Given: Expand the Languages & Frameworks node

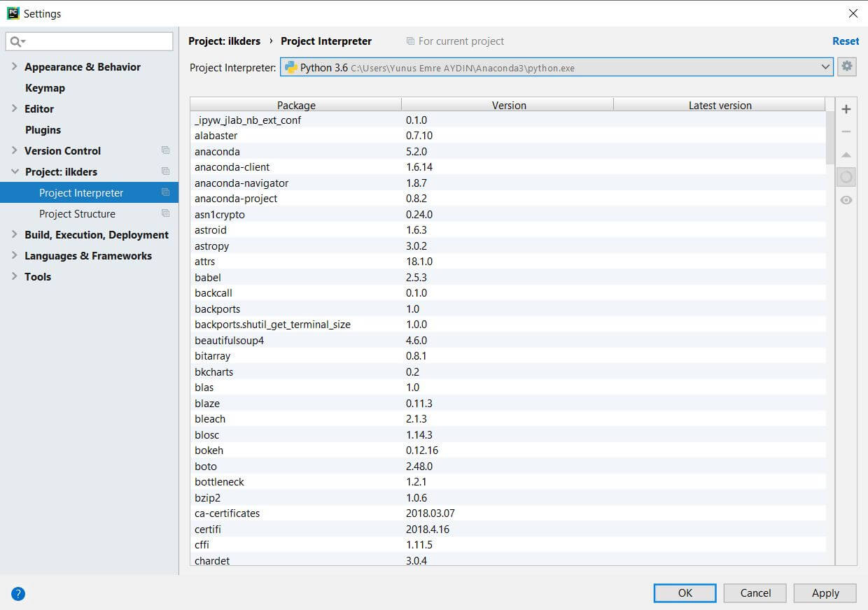Looking at the screenshot, I should click(15, 255).
